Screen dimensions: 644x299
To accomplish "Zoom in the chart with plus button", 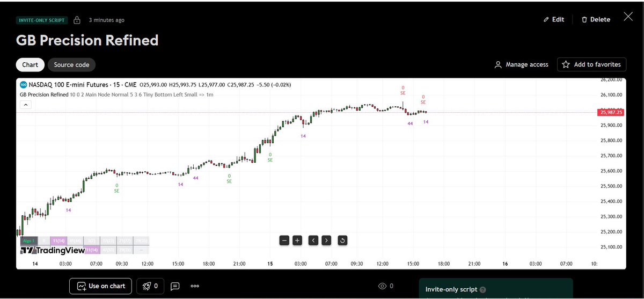I will pyautogui.click(x=297, y=240).
